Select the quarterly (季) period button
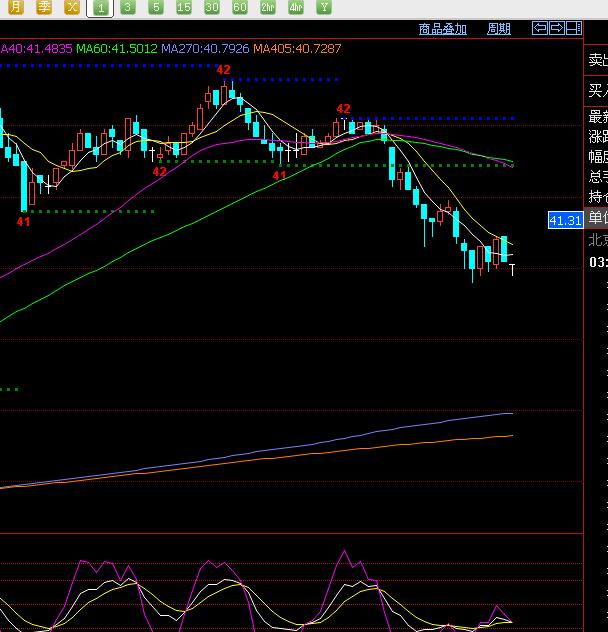Image resolution: width=608 pixels, height=632 pixels. (43, 8)
